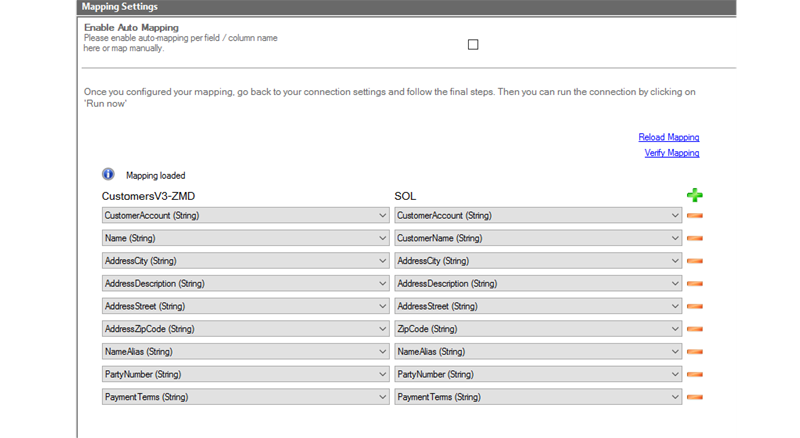Remove the PartyNumber mapping row
Image resolution: width=800 pixels, height=438 pixels.
695,374
